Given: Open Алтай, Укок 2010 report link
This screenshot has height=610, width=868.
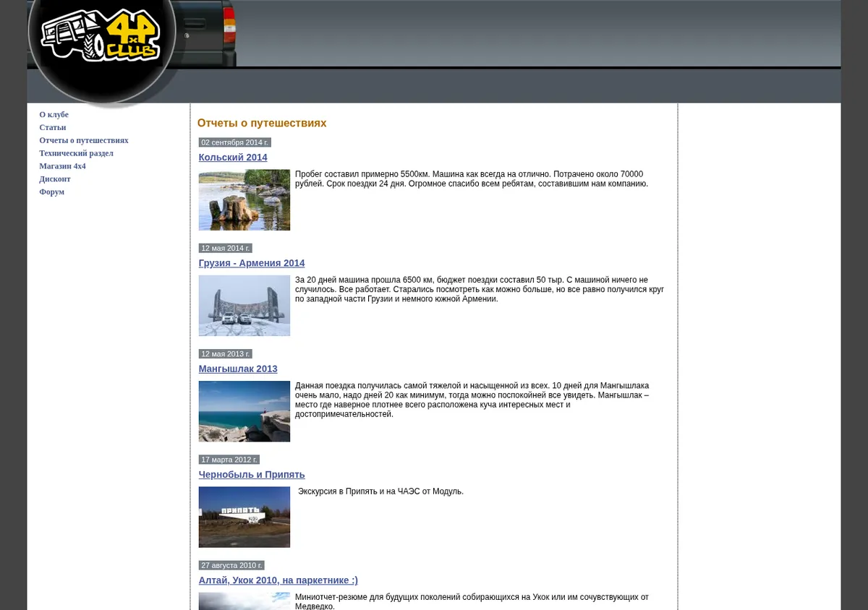Looking at the screenshot, I should [x=278, y=580].
